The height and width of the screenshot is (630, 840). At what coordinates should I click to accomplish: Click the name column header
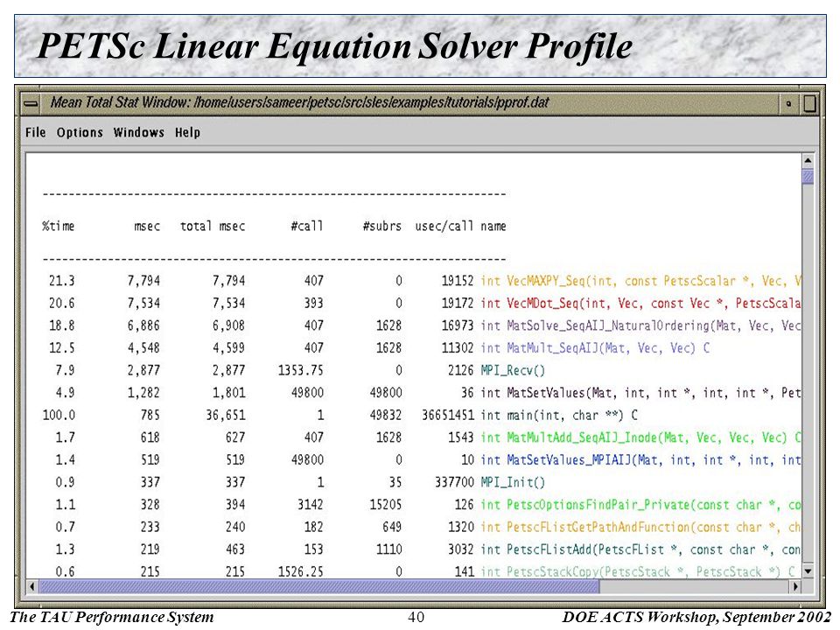[493, 226]
